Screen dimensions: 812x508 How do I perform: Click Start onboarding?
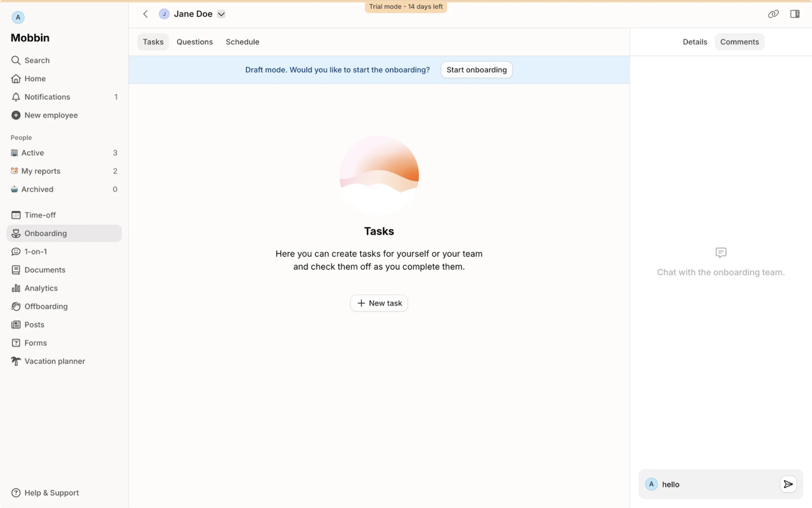pyautogui.click(x=476, y=70)
